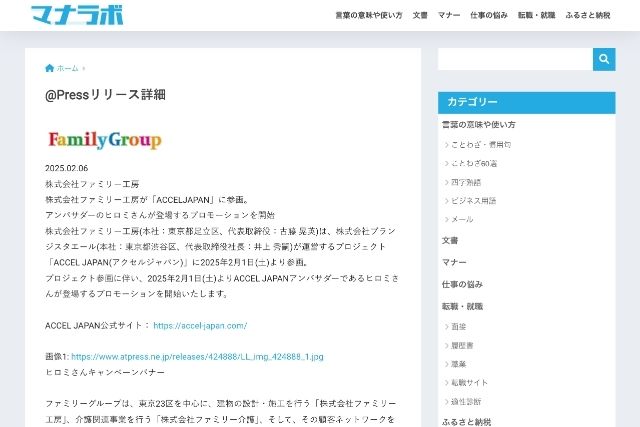
Task: Click the FamilyGroup logo image
Action: (x=105, y=140)
